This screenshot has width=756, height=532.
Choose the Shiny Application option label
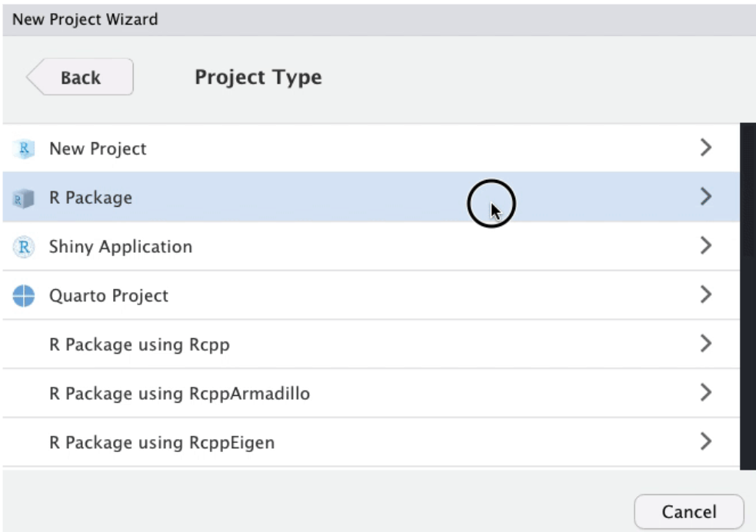pos(121,247)
